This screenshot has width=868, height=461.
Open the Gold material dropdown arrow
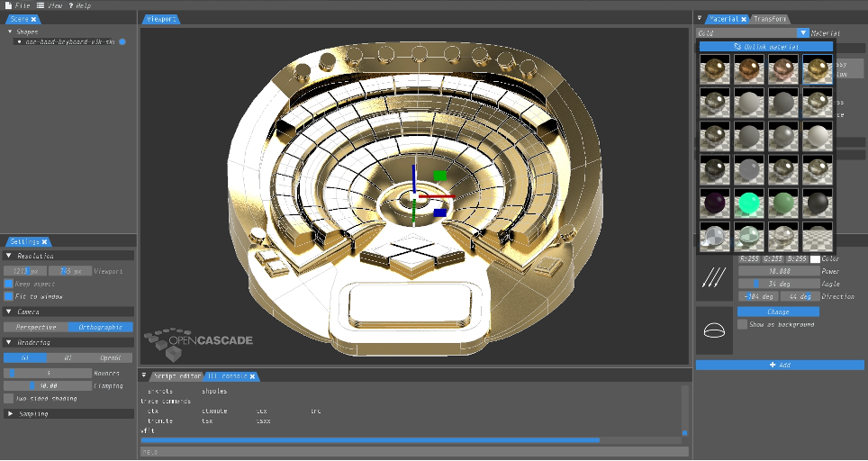click(803, 32)
